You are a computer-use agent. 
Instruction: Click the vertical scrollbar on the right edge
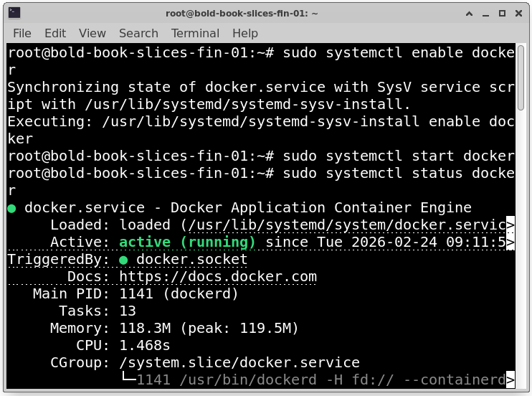[523, 215]
